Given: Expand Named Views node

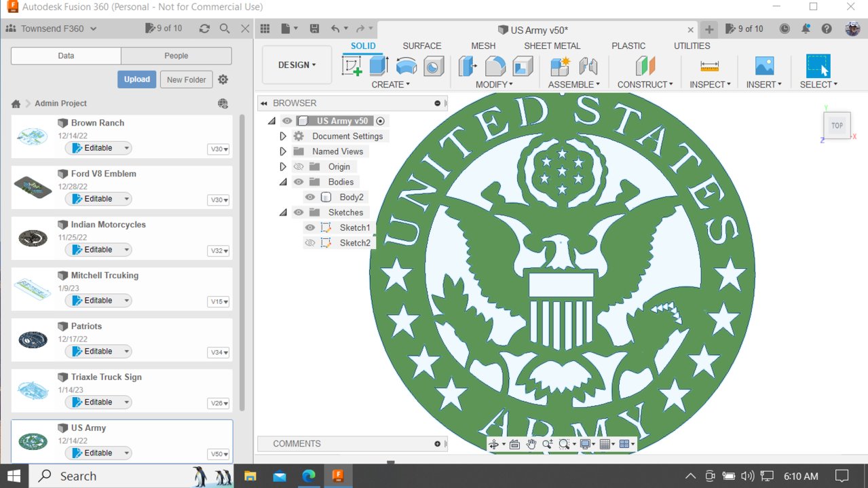Looking at the screenshot, I should [283, 151].
